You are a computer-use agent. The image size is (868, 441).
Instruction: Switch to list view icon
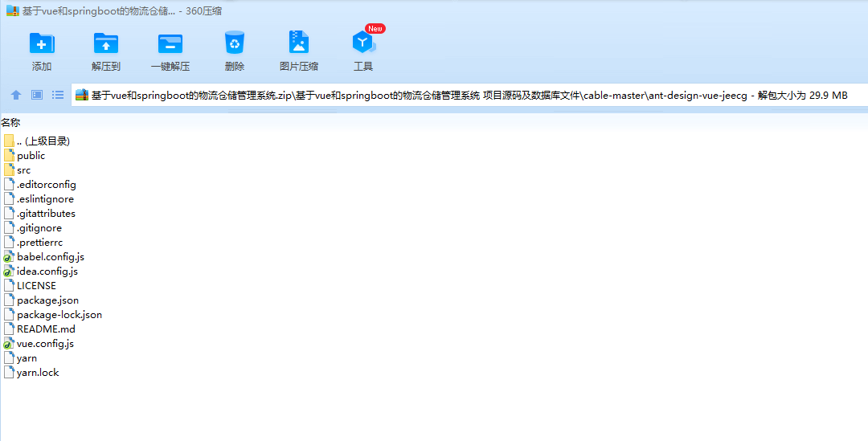pyautogui.click(x=58, y=95)
